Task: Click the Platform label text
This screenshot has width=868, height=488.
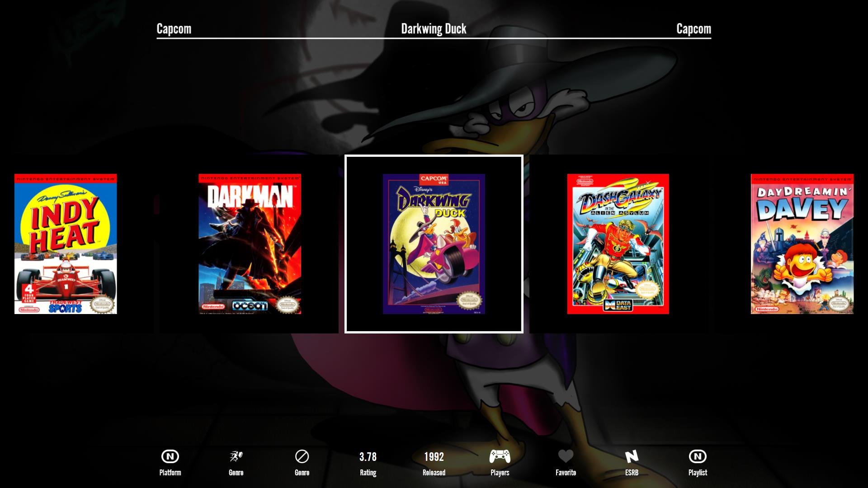Action: pyautogui.click(x=170, y=473)
